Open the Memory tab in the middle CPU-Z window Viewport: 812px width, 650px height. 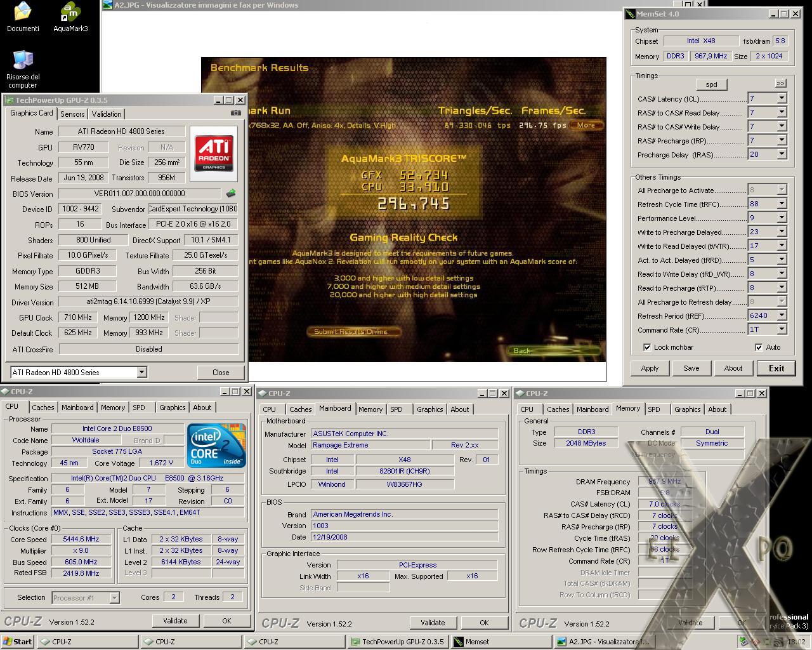point(370,409)
